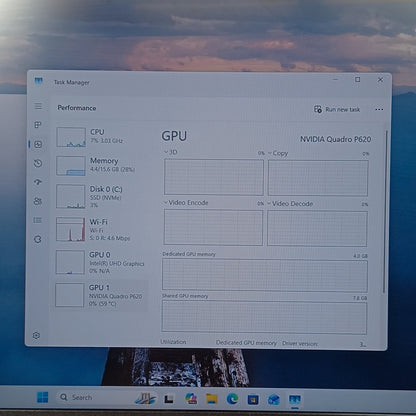Select GPU 0 Intel UHD Graphics entry

tap(100, 262)
